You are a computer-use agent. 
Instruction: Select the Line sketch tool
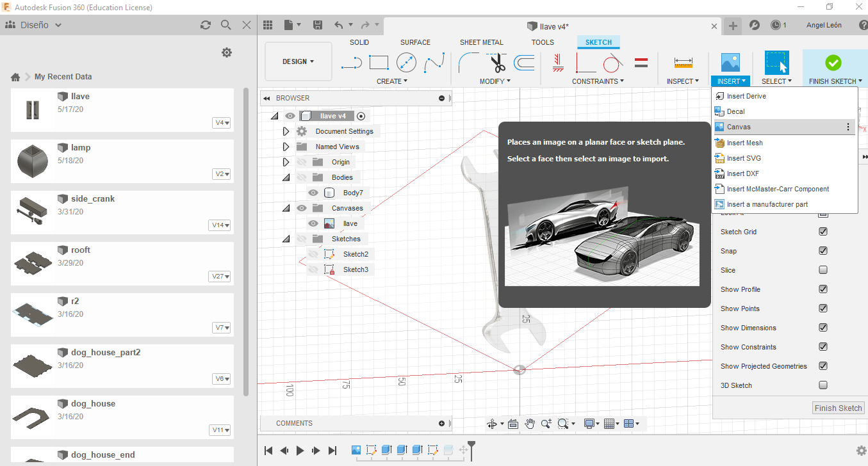[x=352, y=63]
